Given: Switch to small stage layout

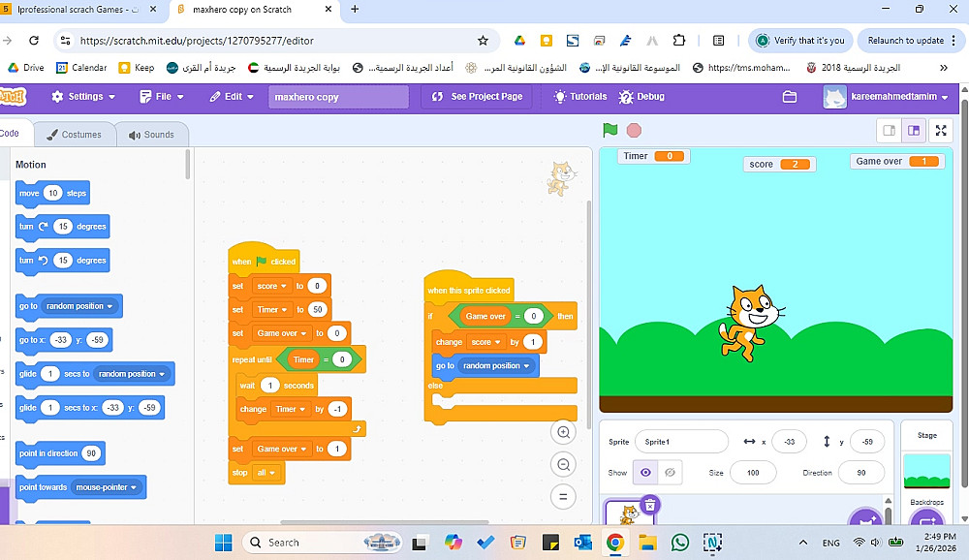Looking at the screenshot, I should pos(890,131).
